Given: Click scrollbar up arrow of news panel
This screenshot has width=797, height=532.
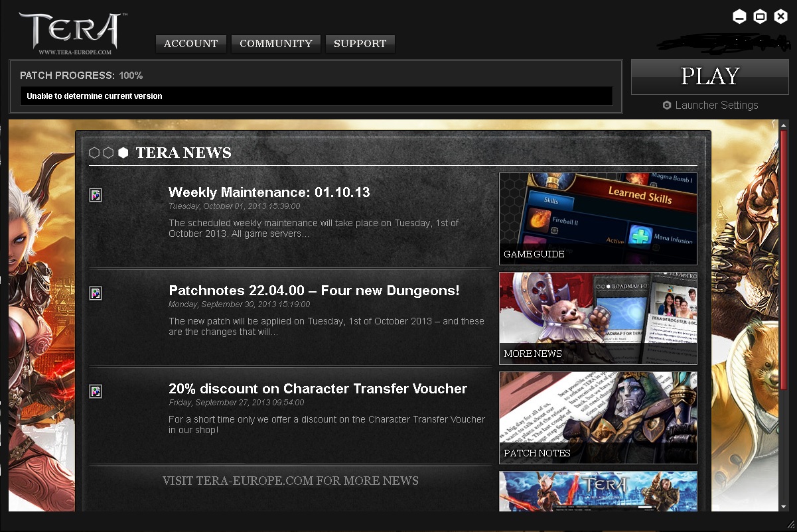Looking at the screenshot, I should [x=784, y=125].
